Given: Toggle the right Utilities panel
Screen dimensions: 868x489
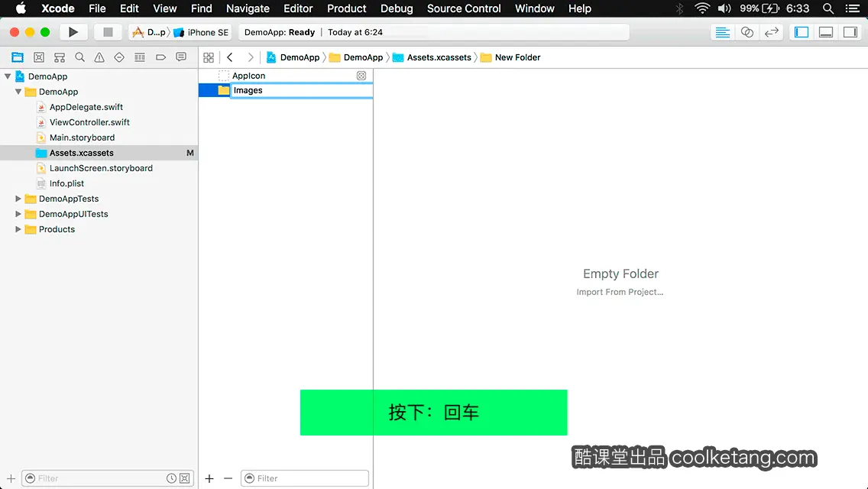Looking at the screenshot, I should click(x=850, y=32).
